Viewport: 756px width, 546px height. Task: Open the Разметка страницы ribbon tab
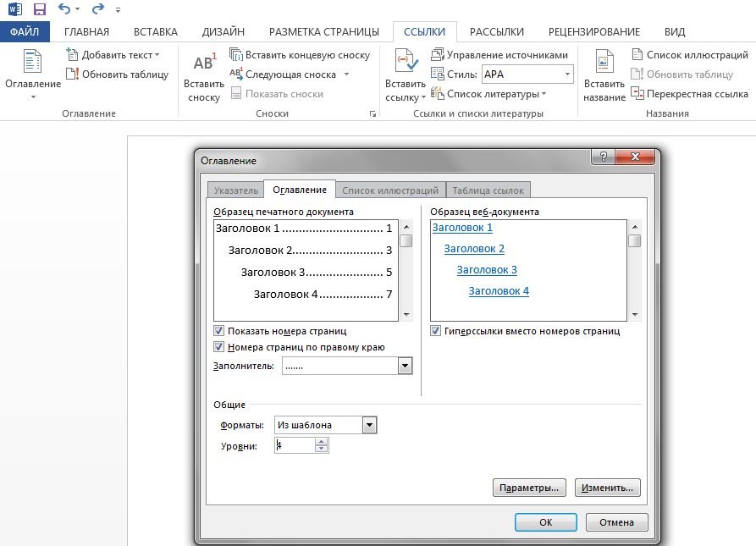(323, 32)
